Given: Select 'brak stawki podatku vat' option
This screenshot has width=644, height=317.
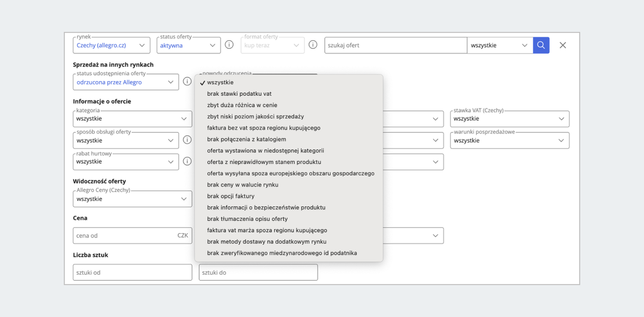Looking at the screenshot, I should pos(239,94).
